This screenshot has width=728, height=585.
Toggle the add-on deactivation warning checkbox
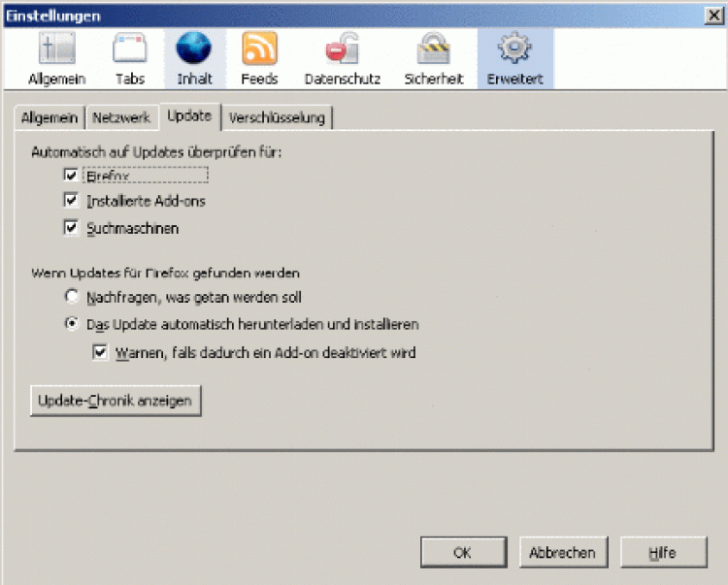pos(100,353)
